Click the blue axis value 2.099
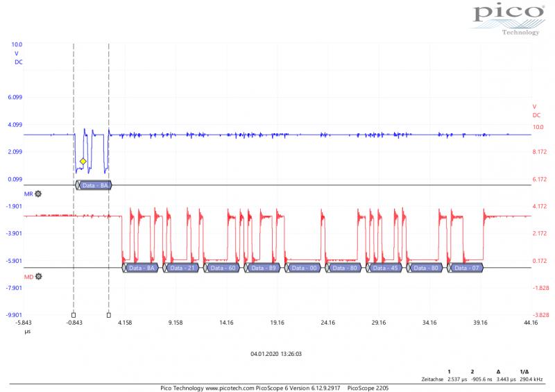The width and height of the screenshot is (555, 392). pyautogui.click(x=15, y=151)
